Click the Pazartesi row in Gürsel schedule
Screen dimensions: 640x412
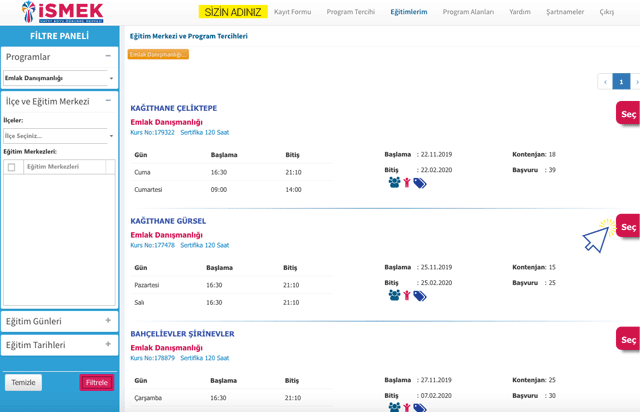(x=232, y=285)
